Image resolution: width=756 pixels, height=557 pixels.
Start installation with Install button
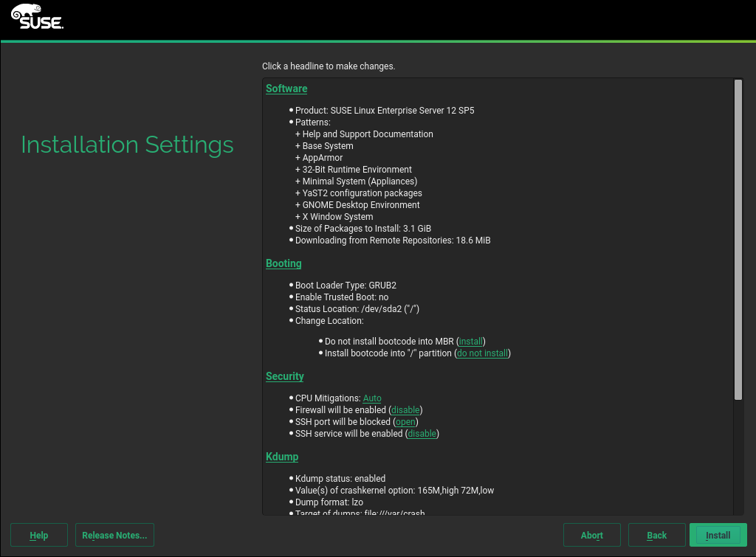point(718,536)
